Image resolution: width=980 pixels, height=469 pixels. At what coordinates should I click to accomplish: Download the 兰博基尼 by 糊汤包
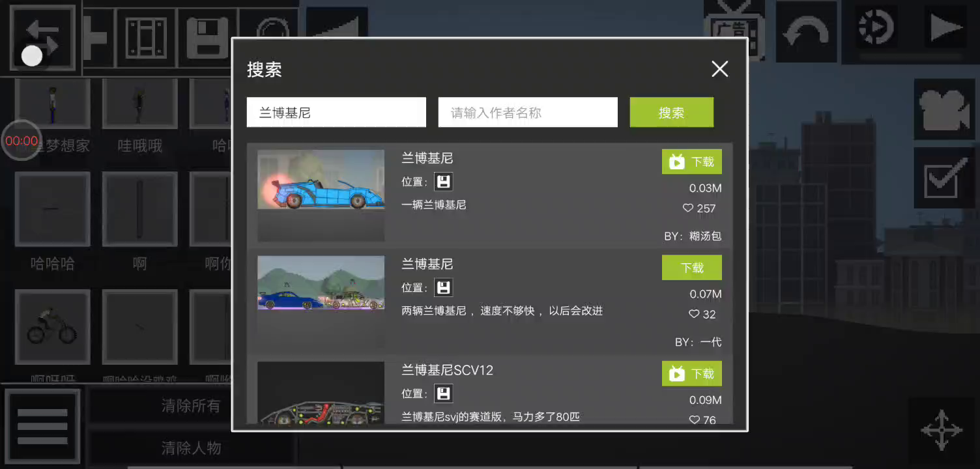(692, 162)
